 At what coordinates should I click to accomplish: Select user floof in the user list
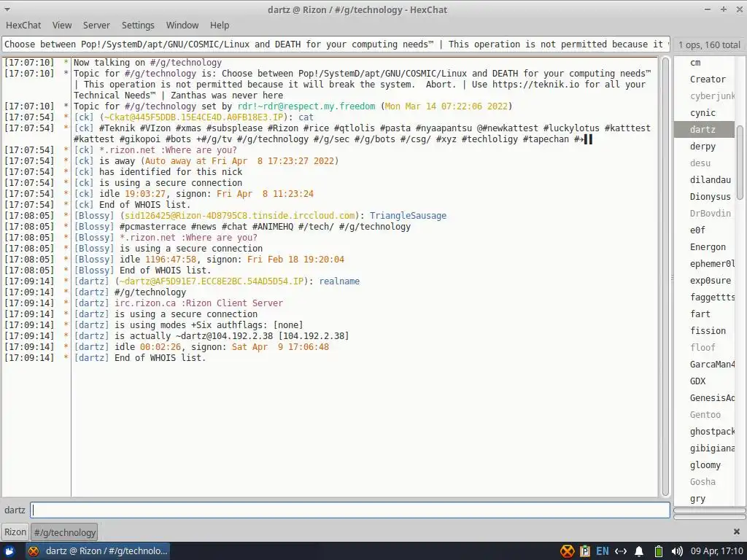(704, 347)
